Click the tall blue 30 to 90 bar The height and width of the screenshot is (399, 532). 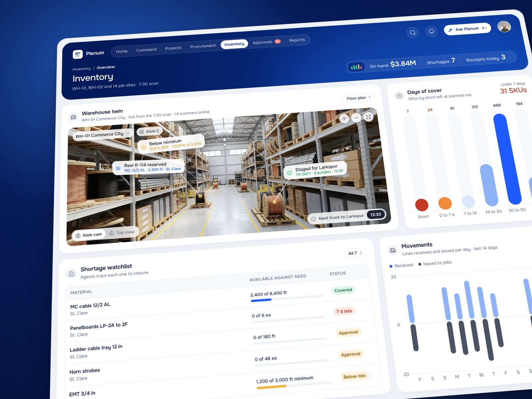(507, 159)
